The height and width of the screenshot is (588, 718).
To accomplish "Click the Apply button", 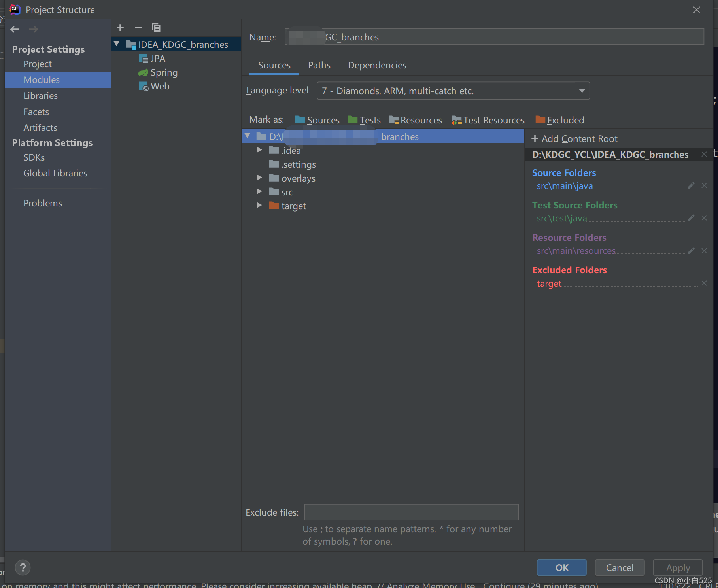I will [678, 568].
